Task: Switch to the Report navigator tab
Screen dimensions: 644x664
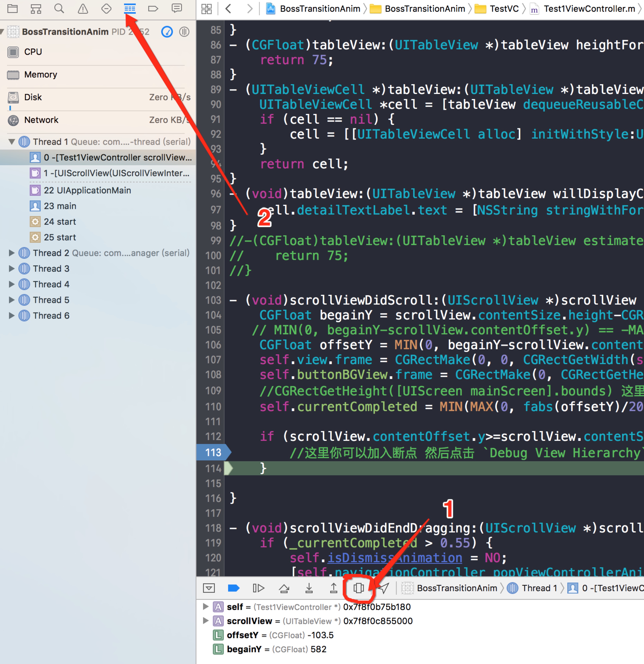Action: click(177, 8)
